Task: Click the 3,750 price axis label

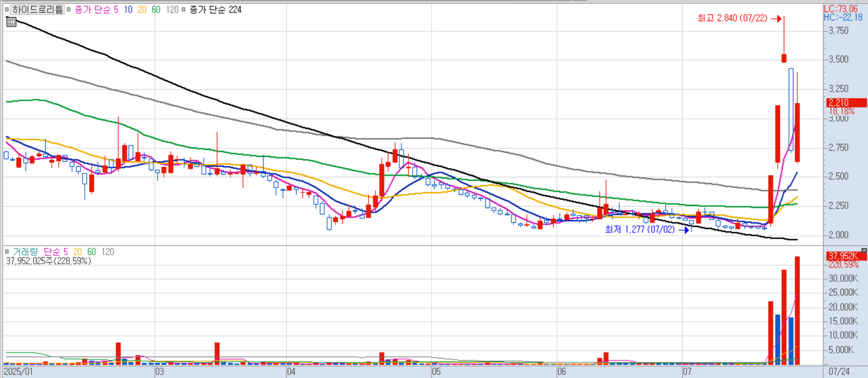Action: [839, 31]
